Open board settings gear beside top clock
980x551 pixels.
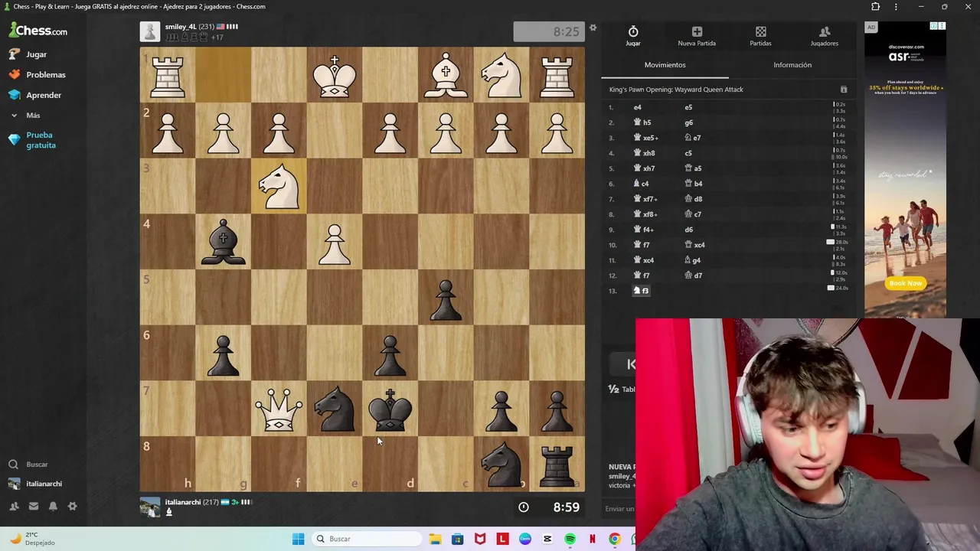[593, 28]
